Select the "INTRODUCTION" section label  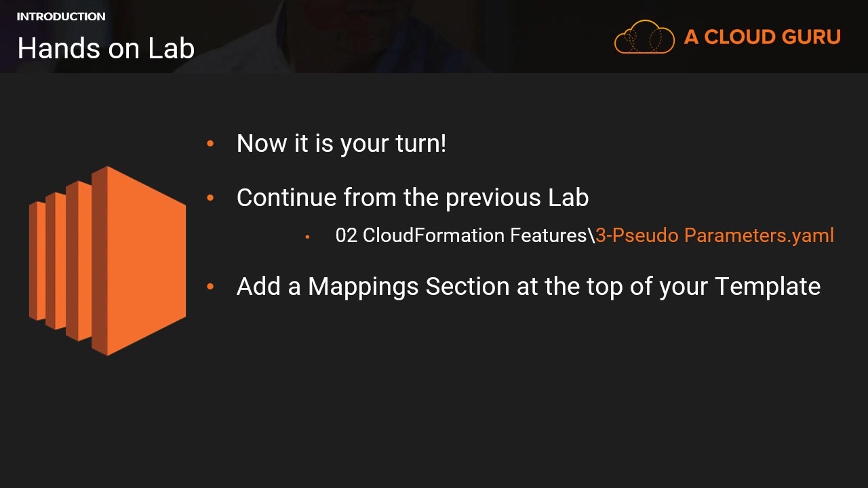pyautogui.click(x=61, y=16)
